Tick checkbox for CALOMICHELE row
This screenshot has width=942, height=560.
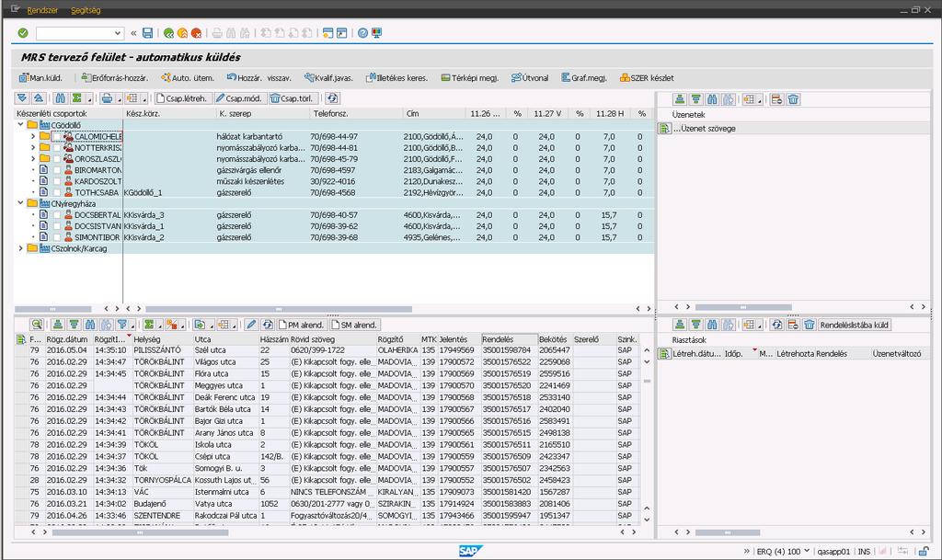pyautogui.click(x=57, y=137)
